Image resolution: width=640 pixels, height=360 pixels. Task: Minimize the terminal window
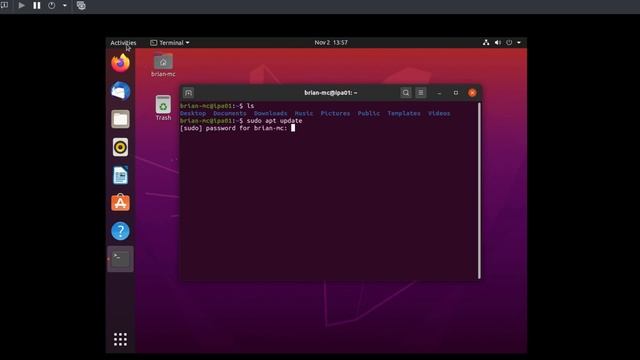click(439, 93)
